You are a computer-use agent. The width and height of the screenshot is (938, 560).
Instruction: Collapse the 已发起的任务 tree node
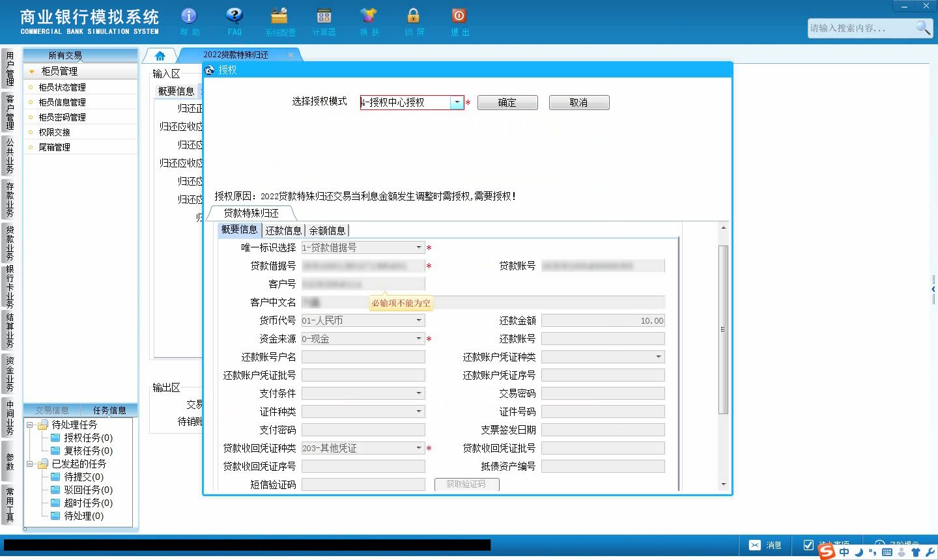click(x=29, y=464)
